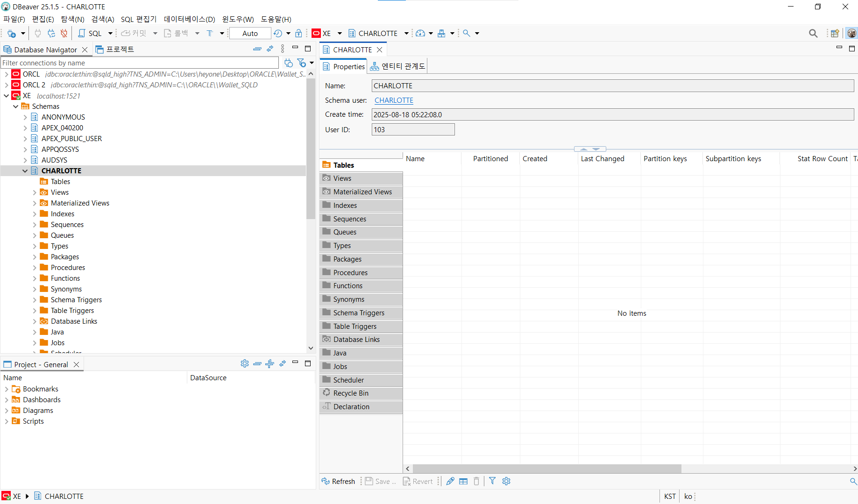Open the 데이터베이스(D) menu
Screen dimensions: 858x504
189,19
